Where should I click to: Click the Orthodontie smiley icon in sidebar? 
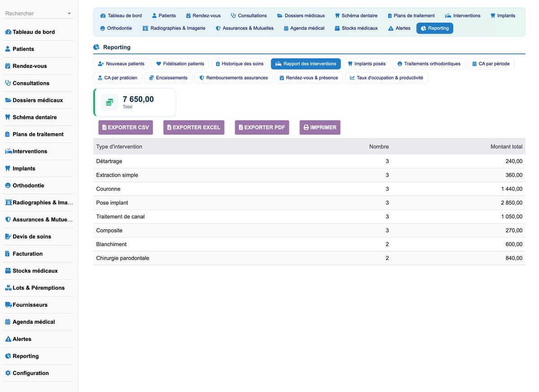8,185
